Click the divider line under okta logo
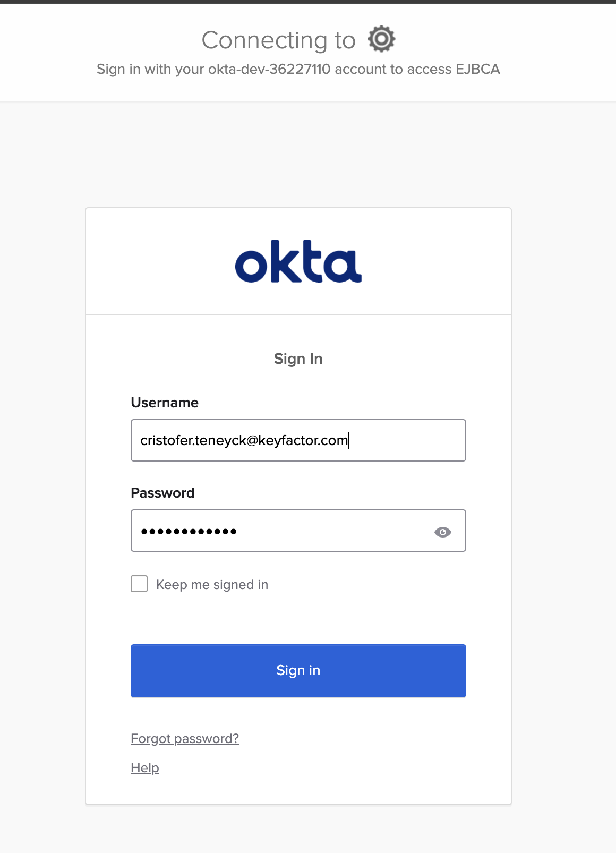The width and height of the screenshot is (616, 853). (298, 315)
